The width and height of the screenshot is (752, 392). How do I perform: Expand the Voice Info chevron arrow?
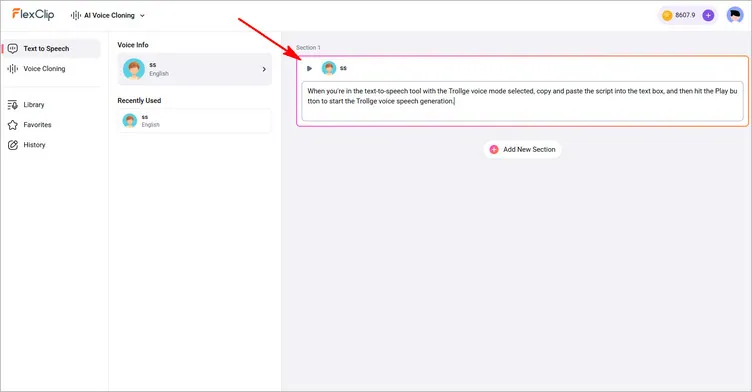click(x=264, y=69)
